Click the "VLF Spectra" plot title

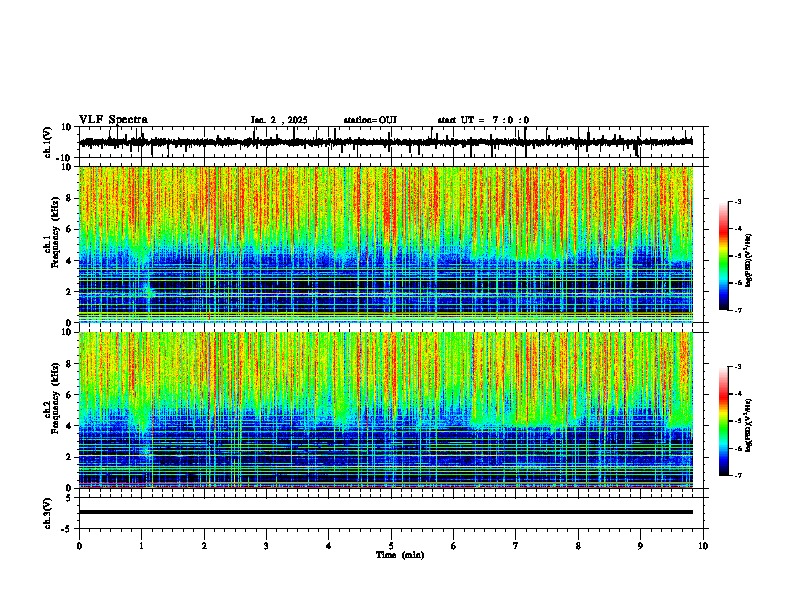pos(113,120)
